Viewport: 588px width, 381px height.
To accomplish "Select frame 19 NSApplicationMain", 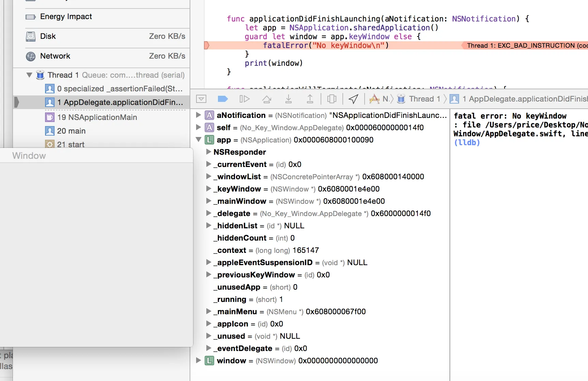I will pyautogui.click(x=101, y=117).
